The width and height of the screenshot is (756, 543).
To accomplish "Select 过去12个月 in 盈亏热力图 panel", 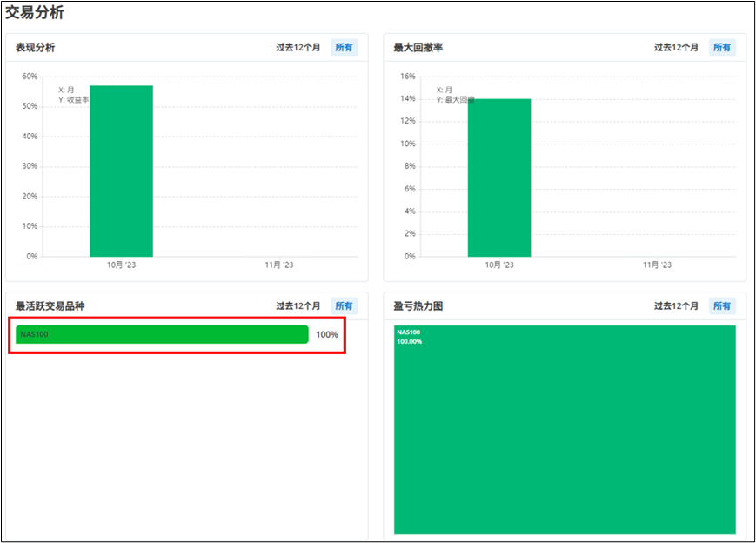I will pos(676,306).
